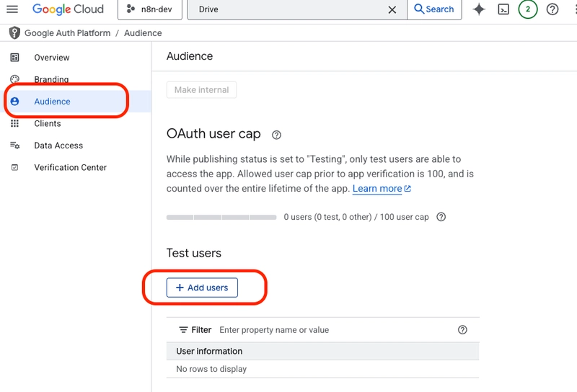Open the Learn more link
Image resolution: width=577 pixels, height=392 pixels.
pos(382,189)
